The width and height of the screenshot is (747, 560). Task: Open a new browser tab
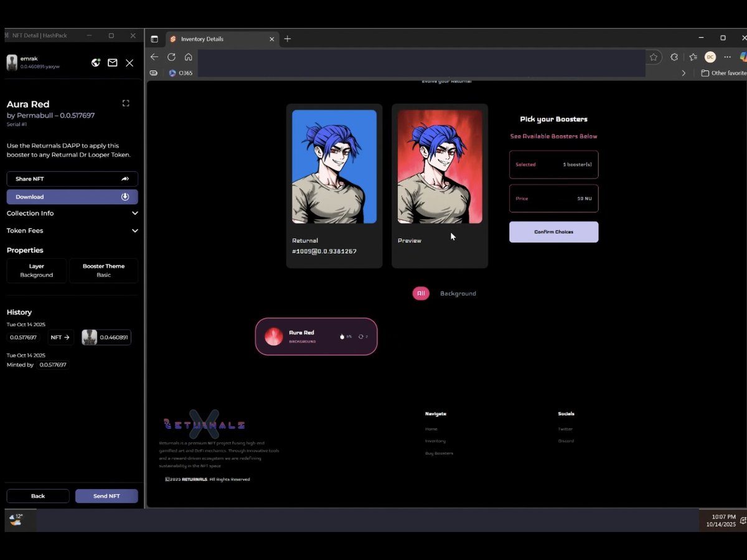[288, 39]
